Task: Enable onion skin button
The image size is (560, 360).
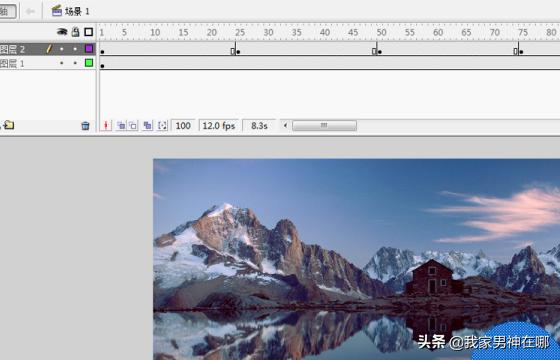Action: pos(121,125)
